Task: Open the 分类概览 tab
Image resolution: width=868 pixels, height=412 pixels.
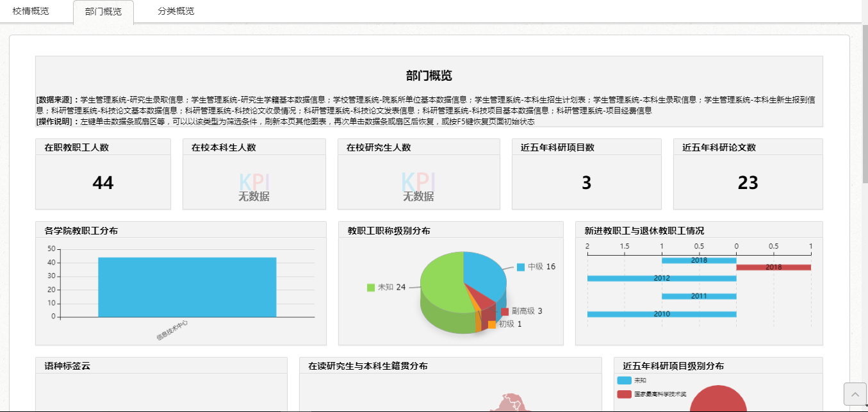Action: click(176, 11)
